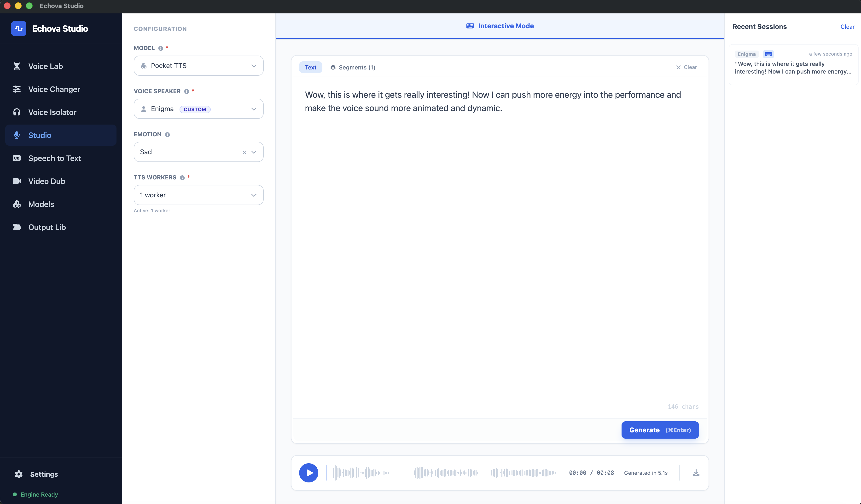Image resolution: width=861 pixels, height=504 pixels.
Task: Select the Text tab
Action: 310,67
